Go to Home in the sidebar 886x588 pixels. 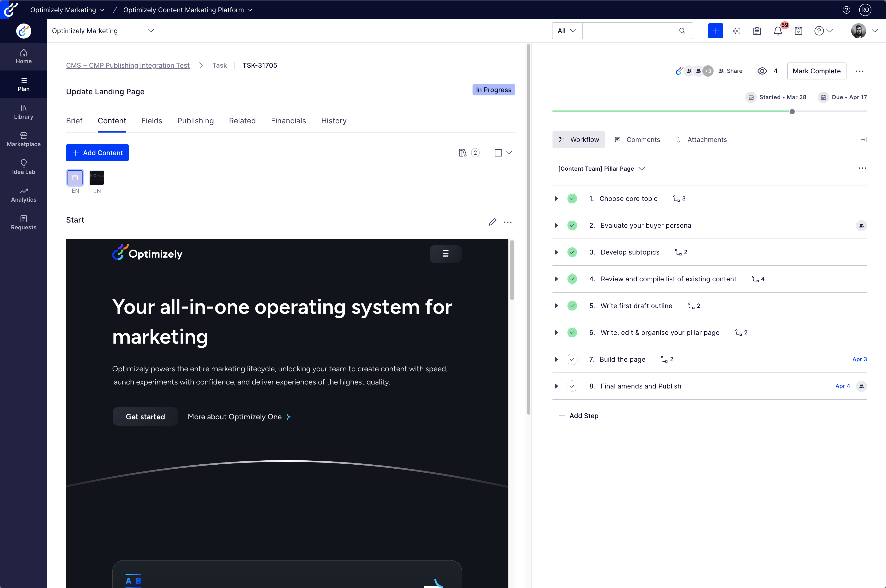click(24, 57)
